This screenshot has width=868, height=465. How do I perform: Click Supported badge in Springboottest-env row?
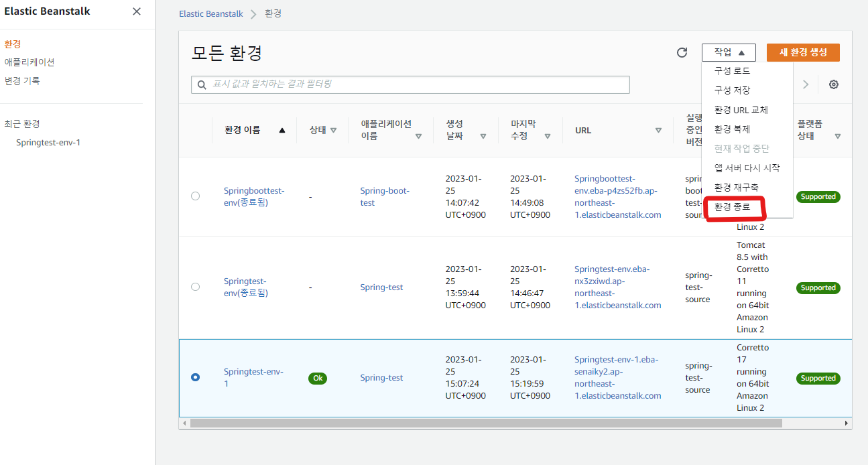[x=818, y=197]
